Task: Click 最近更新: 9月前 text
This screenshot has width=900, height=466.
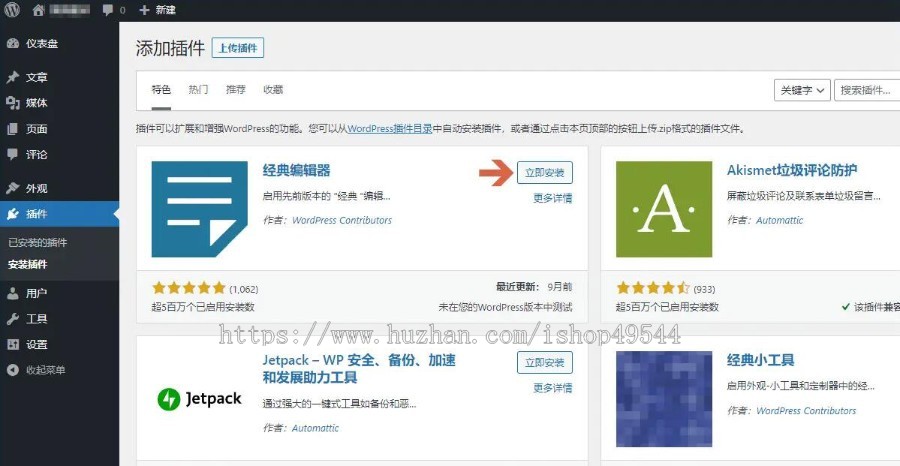Action: coord(534,287)
